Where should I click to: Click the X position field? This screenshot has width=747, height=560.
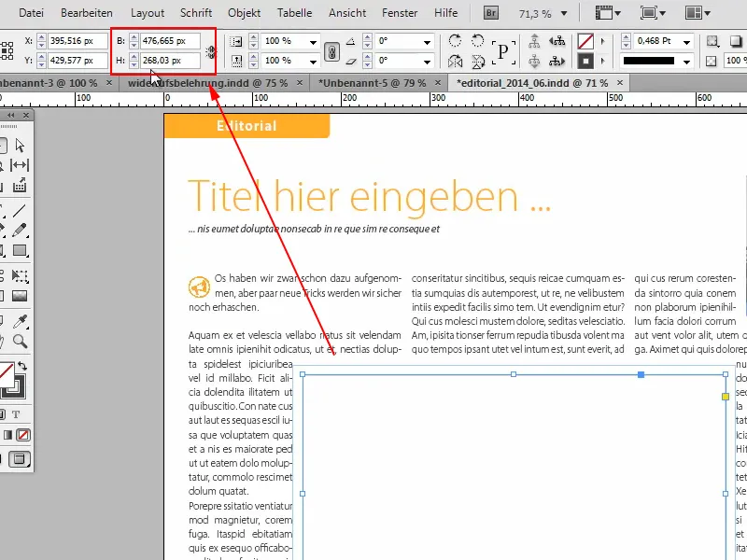(78, 41)
